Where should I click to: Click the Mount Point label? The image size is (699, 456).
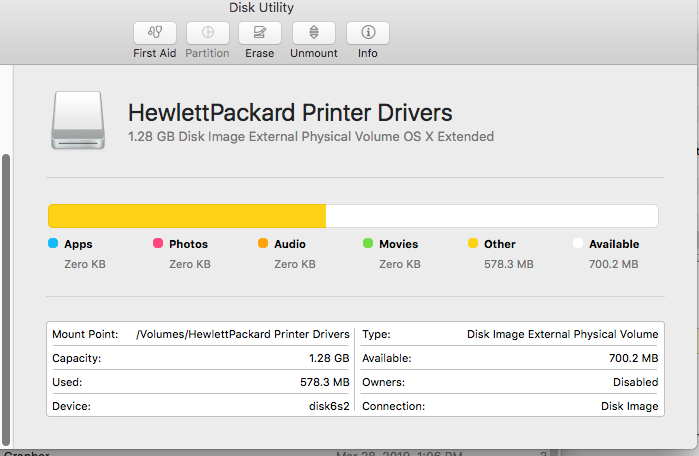point(85,334)
